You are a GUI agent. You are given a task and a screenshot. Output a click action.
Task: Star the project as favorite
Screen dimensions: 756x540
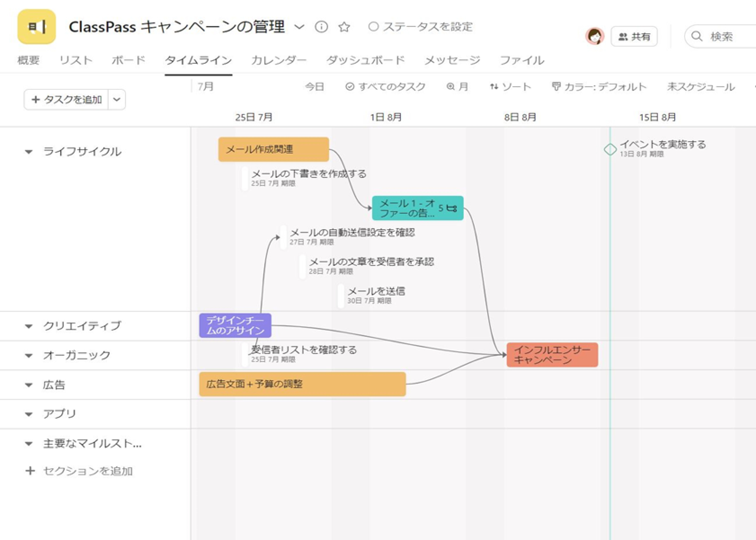point(344,27)
